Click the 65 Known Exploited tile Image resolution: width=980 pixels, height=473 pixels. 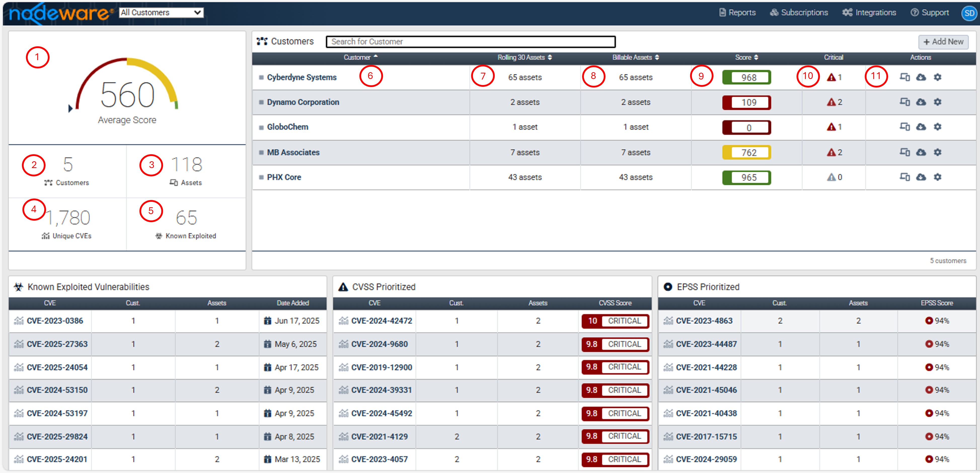(x=186, y=224)
